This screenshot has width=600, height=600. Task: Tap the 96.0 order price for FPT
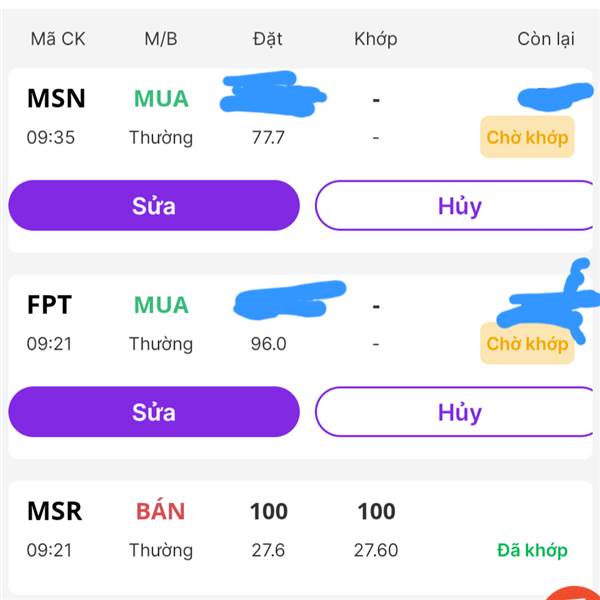click(x=268, y=344)
